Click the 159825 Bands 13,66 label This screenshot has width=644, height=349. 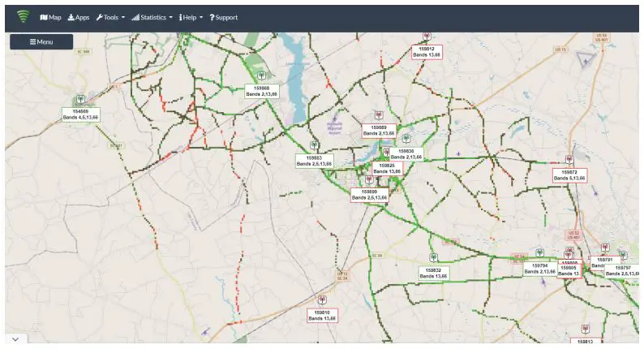388,169
